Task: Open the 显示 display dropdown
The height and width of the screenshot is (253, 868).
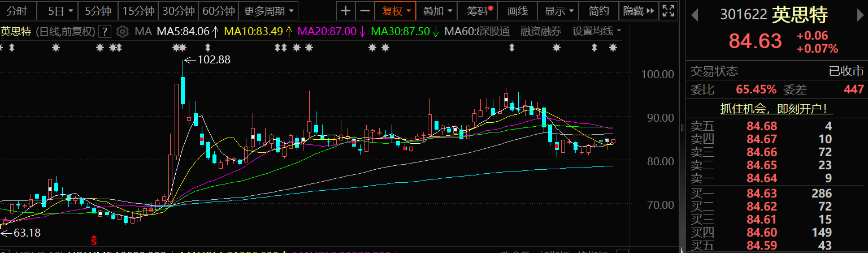Action: [560, 11]
